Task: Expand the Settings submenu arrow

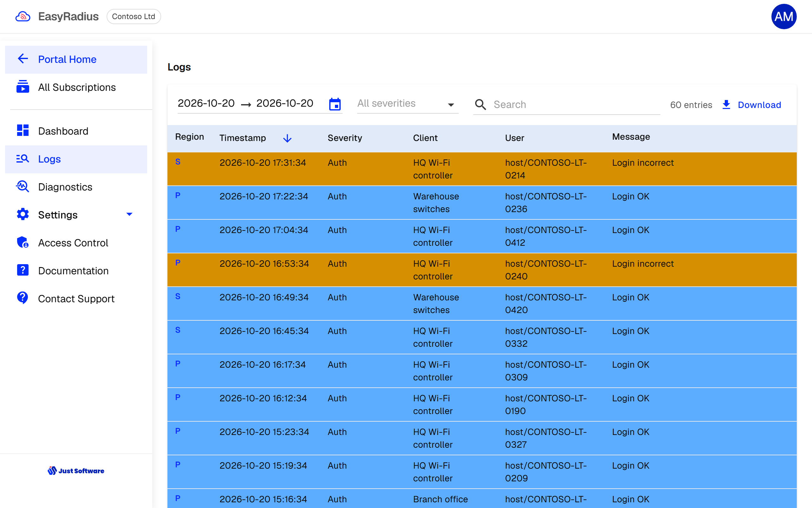Action: [x=129, y=214]
